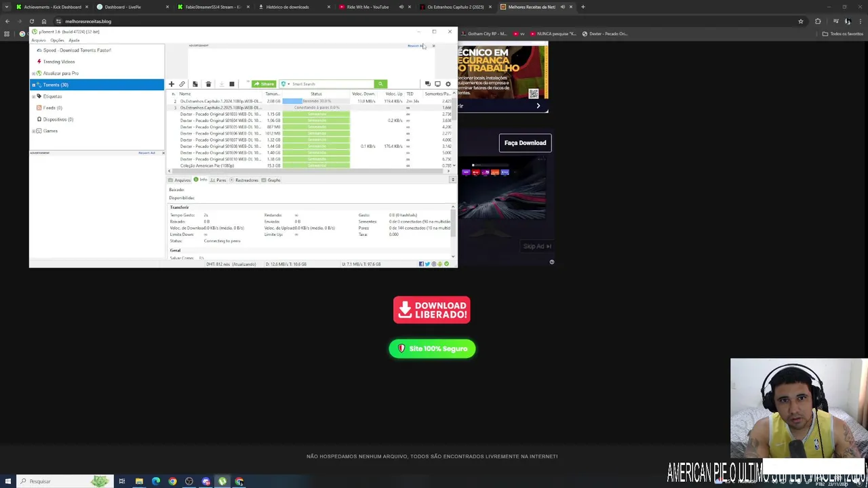The image size is (868, 488).
Task: Open the Arquivo menu
Action: click(39, 41)
